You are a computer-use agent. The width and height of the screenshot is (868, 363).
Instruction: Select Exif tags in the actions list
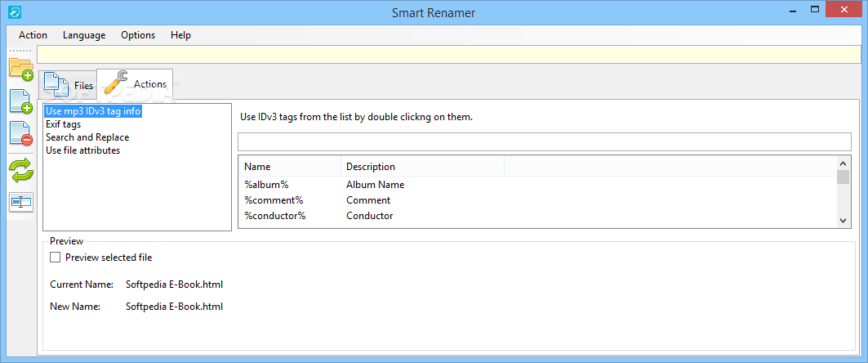tap(63, 124)
